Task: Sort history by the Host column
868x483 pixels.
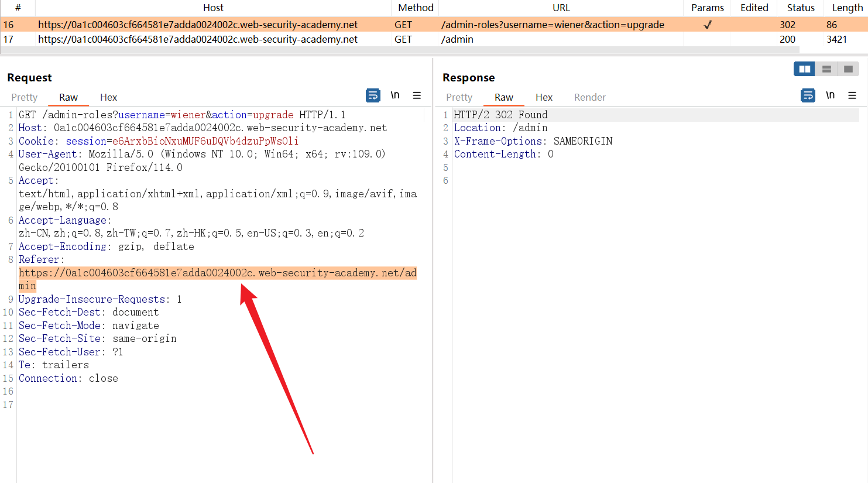Action: click(x=213, y=8)
